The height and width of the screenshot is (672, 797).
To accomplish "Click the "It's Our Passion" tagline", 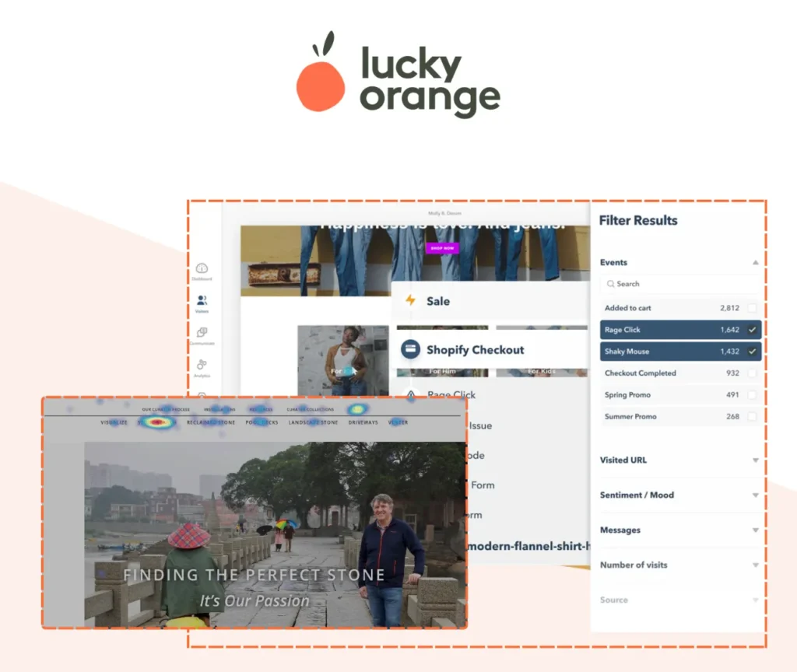I will point(255,601).
